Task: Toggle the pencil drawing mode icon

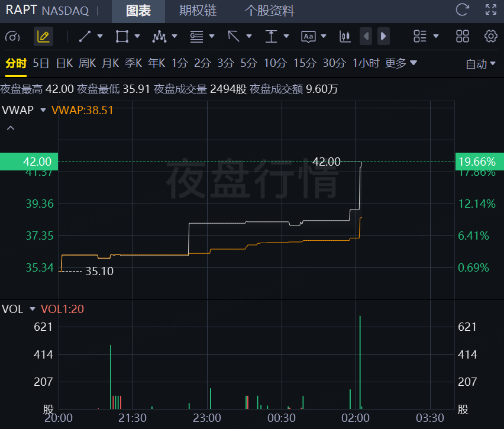Action: coord(43,36)
